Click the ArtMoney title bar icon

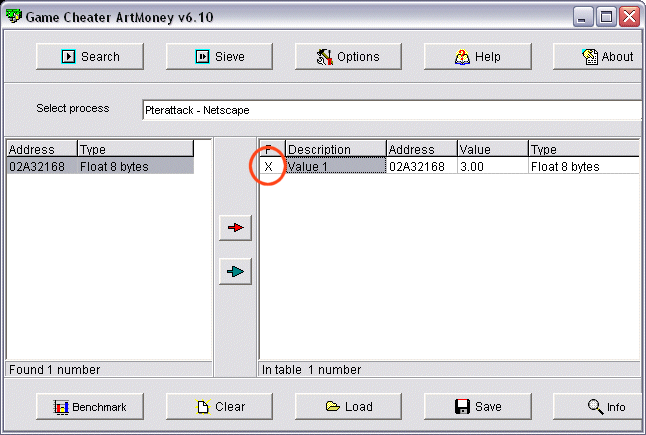coord(13,16)
